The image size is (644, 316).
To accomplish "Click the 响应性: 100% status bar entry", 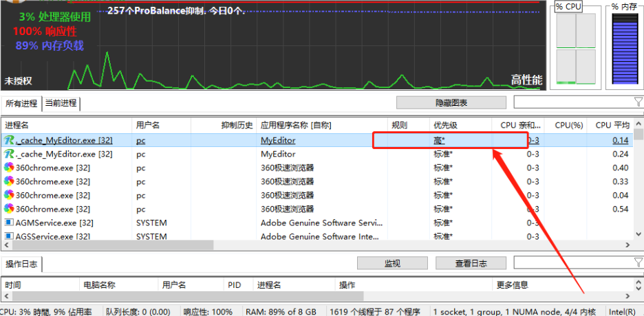I will pyautogui.click(x=208, y=311).
